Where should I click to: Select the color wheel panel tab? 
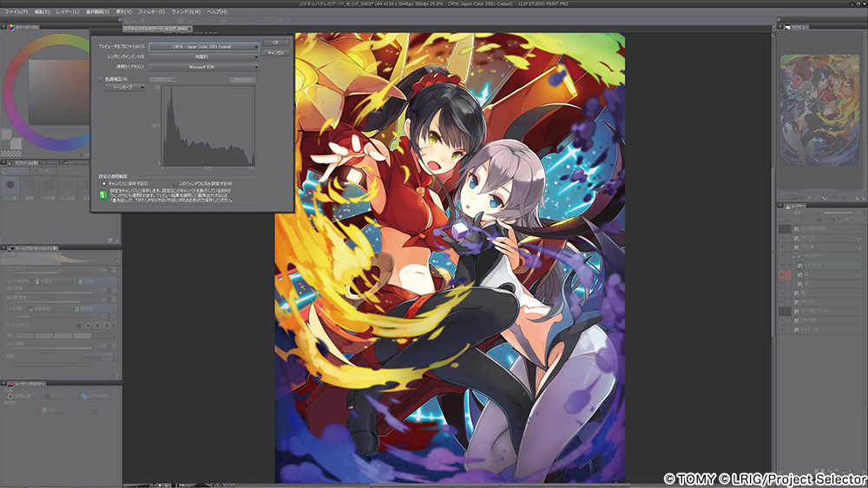tap(23, 27)
